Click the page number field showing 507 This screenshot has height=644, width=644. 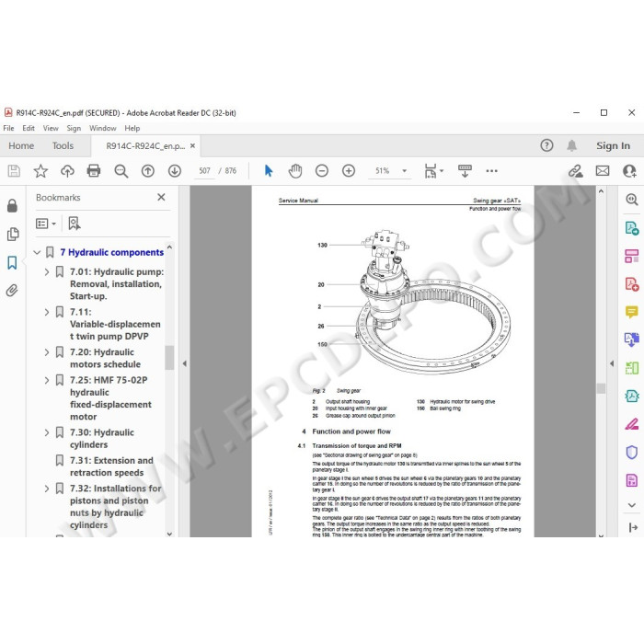204,171
